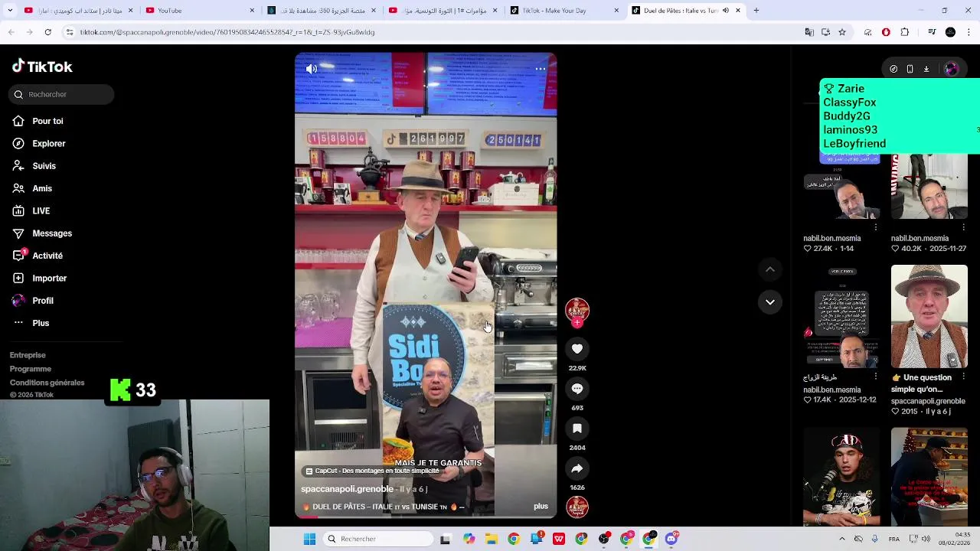Open the spinning sound disc avatar

577,507
